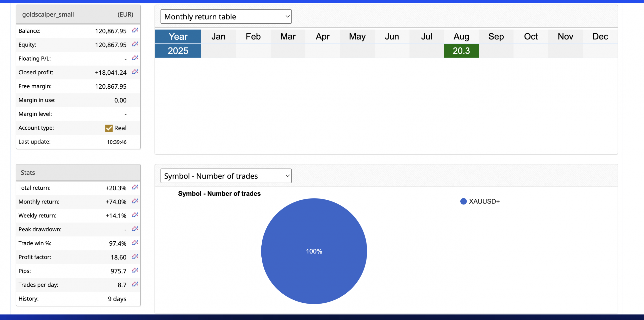The image size is (644, 320).
Task: Select the 2025 year row
Action: pos(178,51)
